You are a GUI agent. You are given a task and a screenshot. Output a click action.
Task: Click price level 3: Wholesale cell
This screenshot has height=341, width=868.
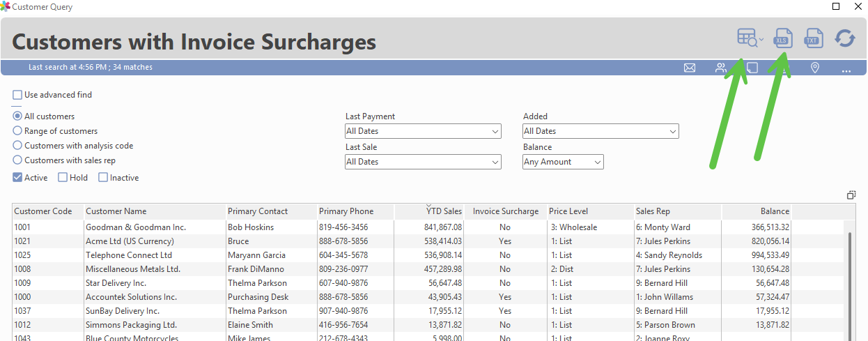pos(591,227)
